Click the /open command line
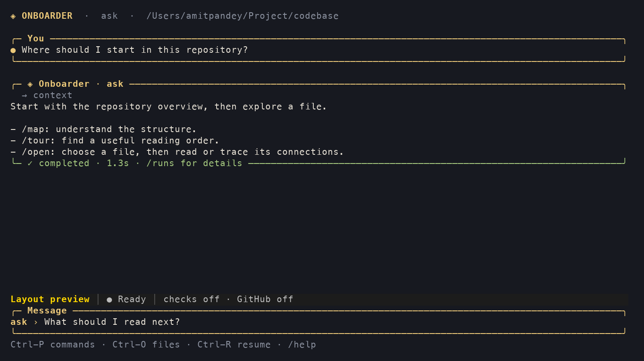Screen dimensions: 644x361 coord(177,152)
